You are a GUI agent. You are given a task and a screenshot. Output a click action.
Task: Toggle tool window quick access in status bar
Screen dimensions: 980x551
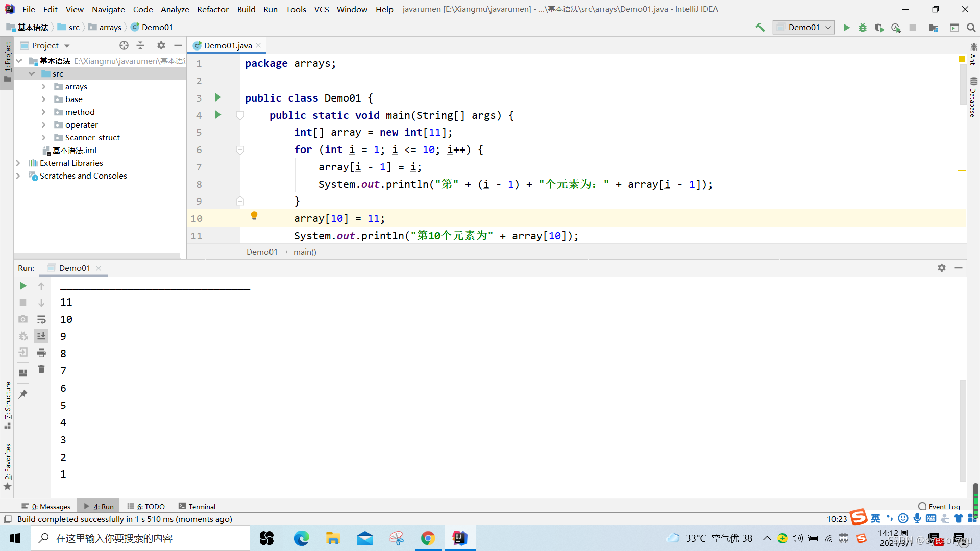[x=8, y=519]
